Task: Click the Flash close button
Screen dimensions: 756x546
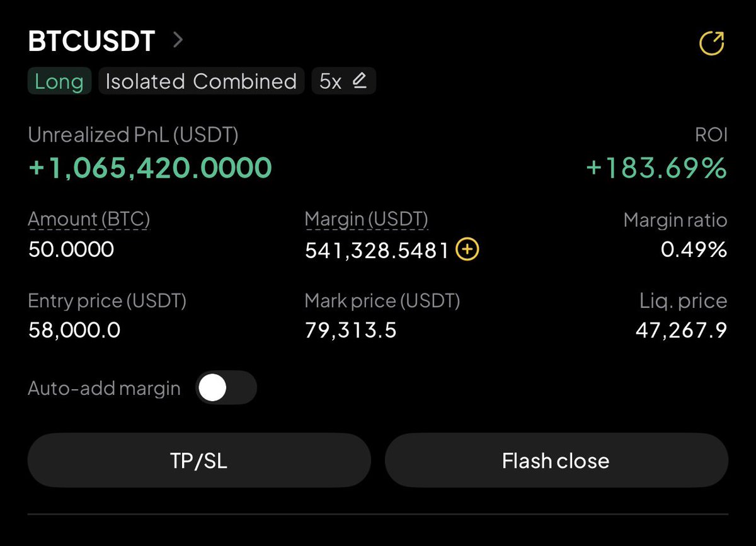Action: pos(556,460)
